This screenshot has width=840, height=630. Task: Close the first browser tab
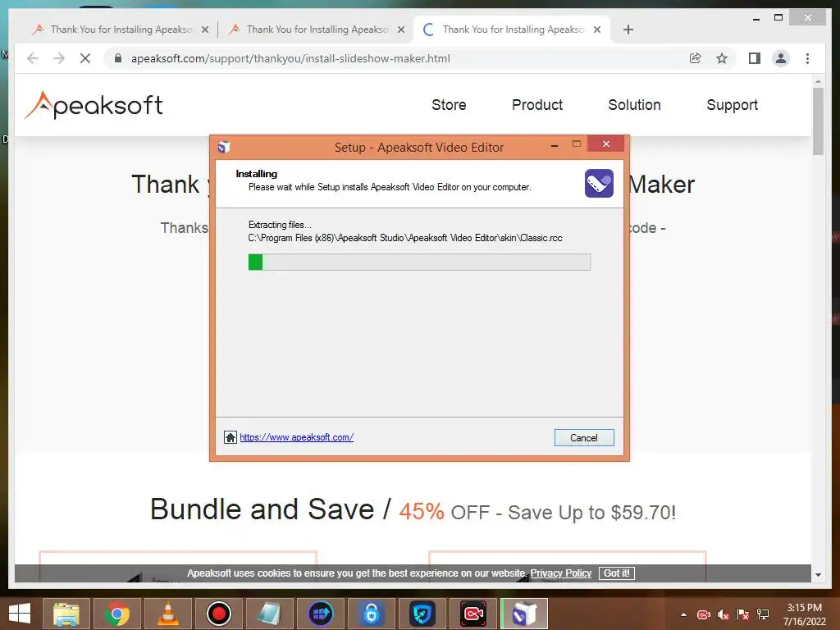204,30
